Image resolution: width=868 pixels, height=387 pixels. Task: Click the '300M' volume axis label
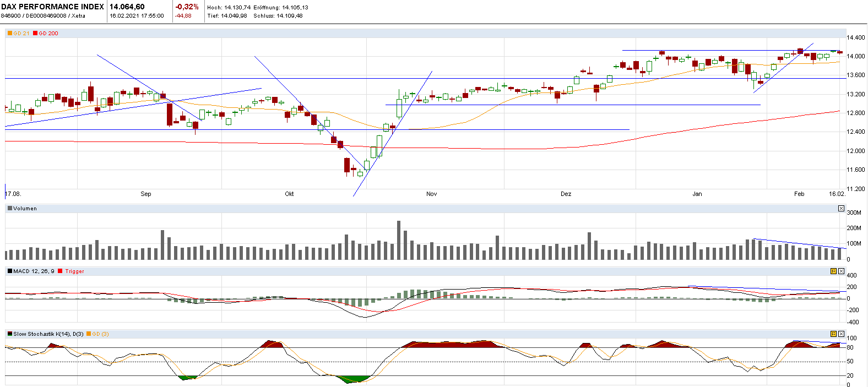854,212
